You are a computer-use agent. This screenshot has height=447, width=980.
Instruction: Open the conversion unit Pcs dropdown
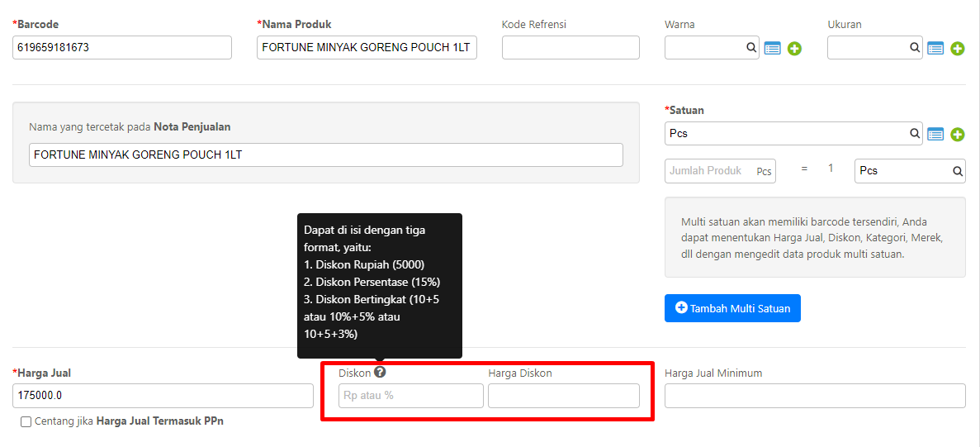tap(910, 171)
